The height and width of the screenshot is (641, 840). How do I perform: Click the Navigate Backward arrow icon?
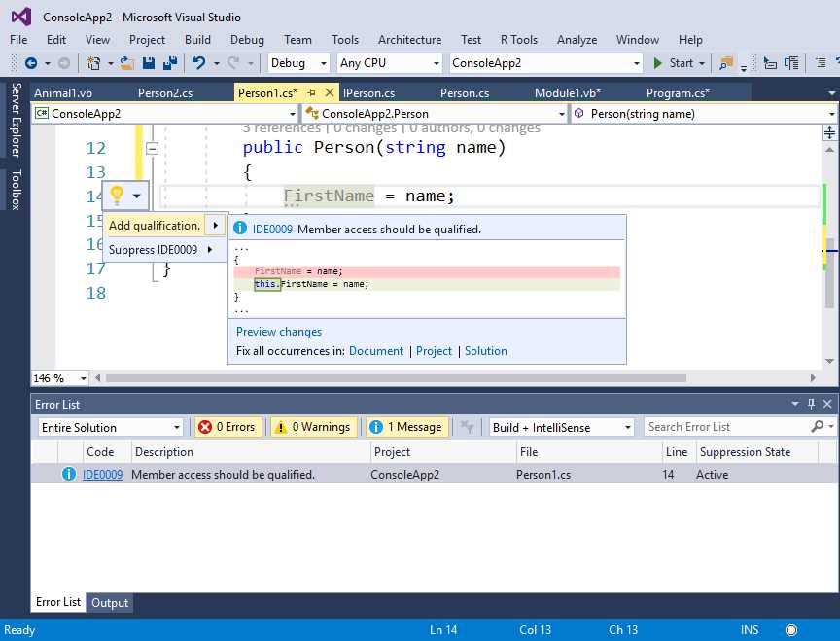click(x=31, y=63)
